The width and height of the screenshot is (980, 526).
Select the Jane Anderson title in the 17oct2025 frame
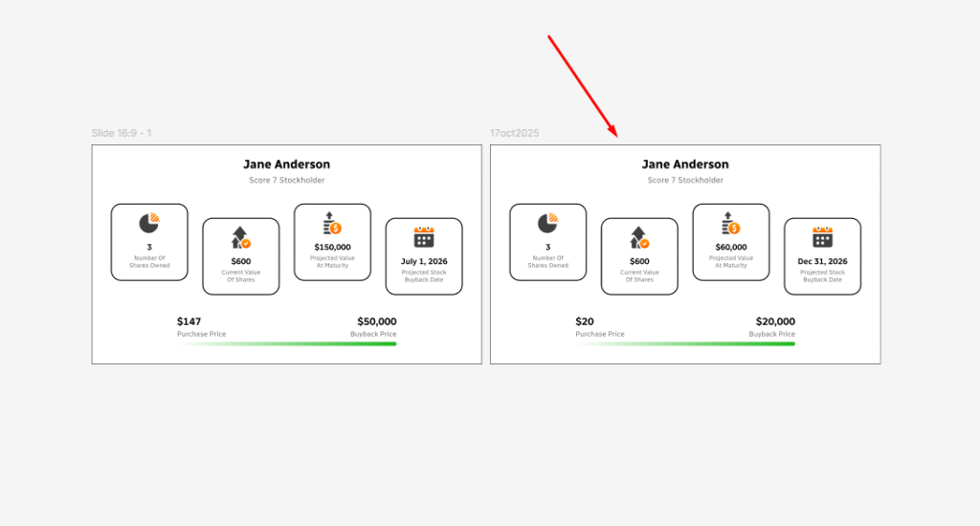(685, 164)
